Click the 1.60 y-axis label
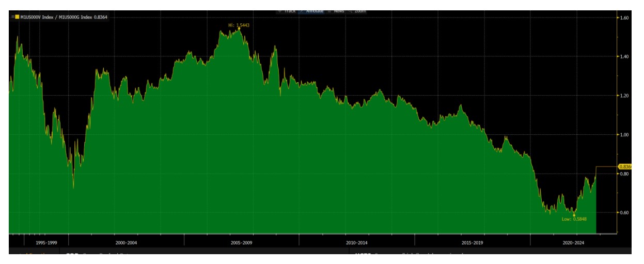The width and height of the screenshot is (644, 264). (624, 18)
